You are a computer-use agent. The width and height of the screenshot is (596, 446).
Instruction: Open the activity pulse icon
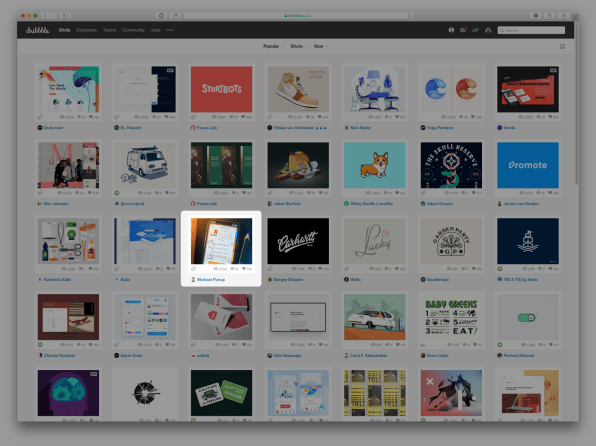475,30
